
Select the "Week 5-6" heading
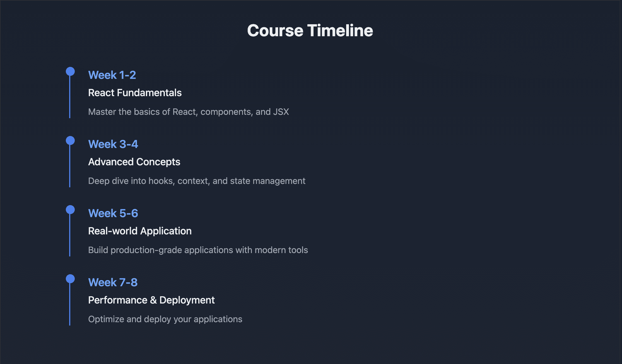(113, 213)
